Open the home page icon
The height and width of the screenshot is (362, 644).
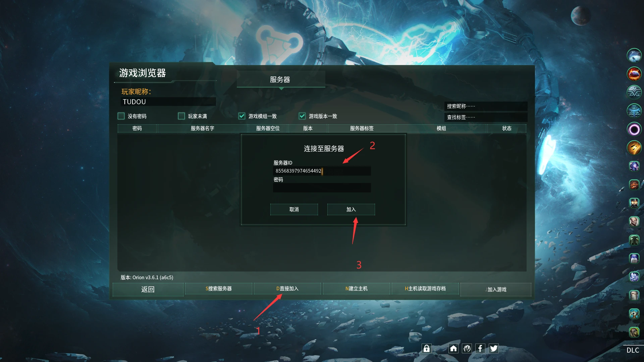[453, 348]
